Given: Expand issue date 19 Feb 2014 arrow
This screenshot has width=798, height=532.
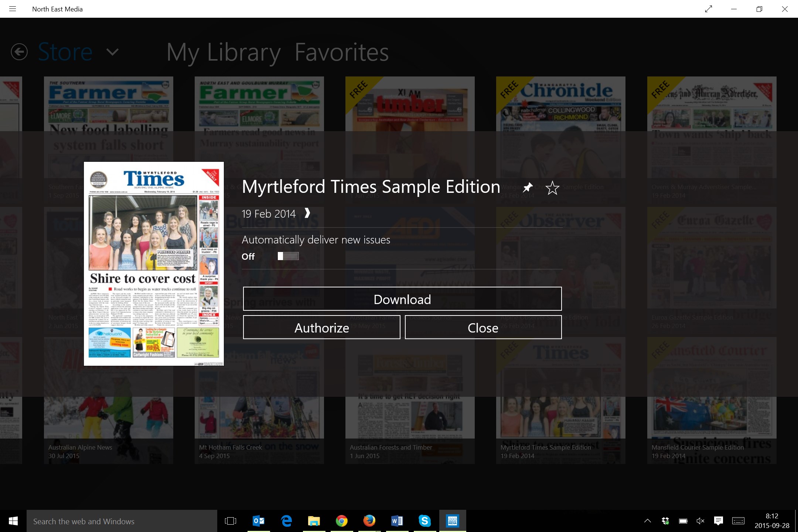Looking at the screenshot, I should click(307, 213).
